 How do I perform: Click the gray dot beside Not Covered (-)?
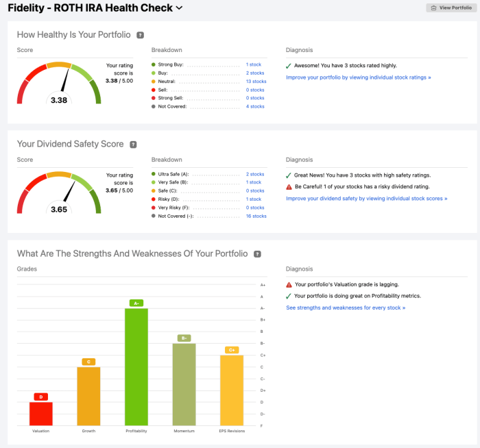154,216
